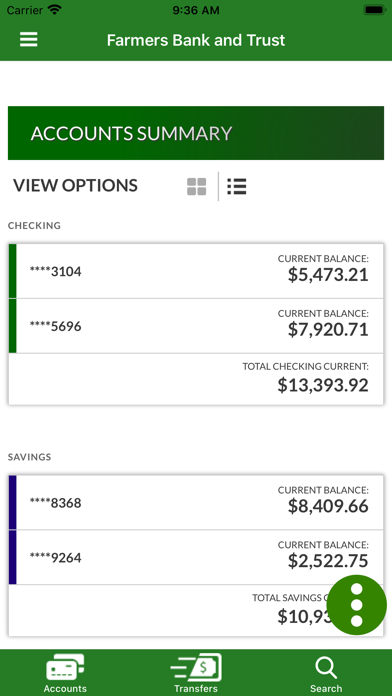Open savings account ending 9264
The height and width of the screenshot is (696, 392).
click(x=196, y=557)
